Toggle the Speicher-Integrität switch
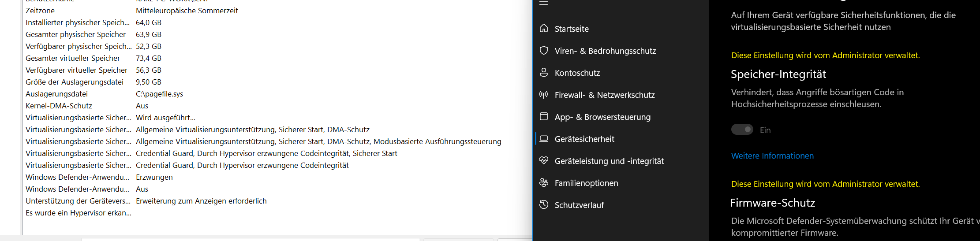Image resolution: width=980 pixels, height=241 pixels. click(742, 130)
